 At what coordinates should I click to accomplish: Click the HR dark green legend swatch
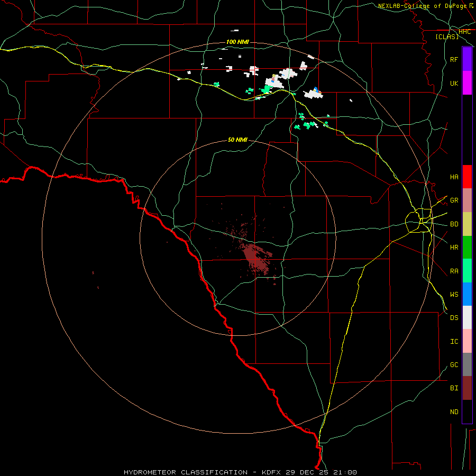[x=467, y=248]
